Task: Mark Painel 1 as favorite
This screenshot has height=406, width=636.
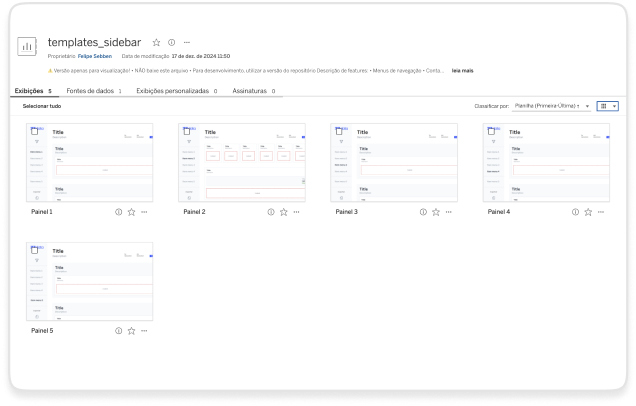Action: (131, 212)
